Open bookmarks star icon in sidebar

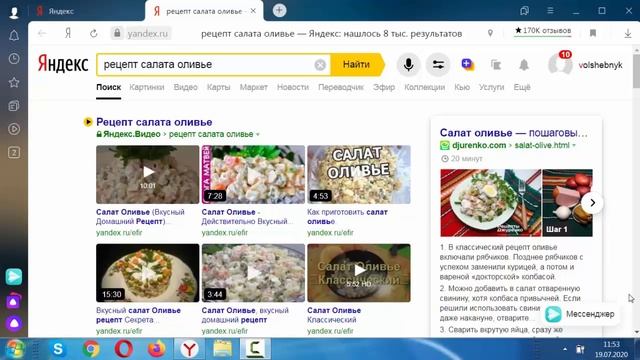[x=14, y=82]
